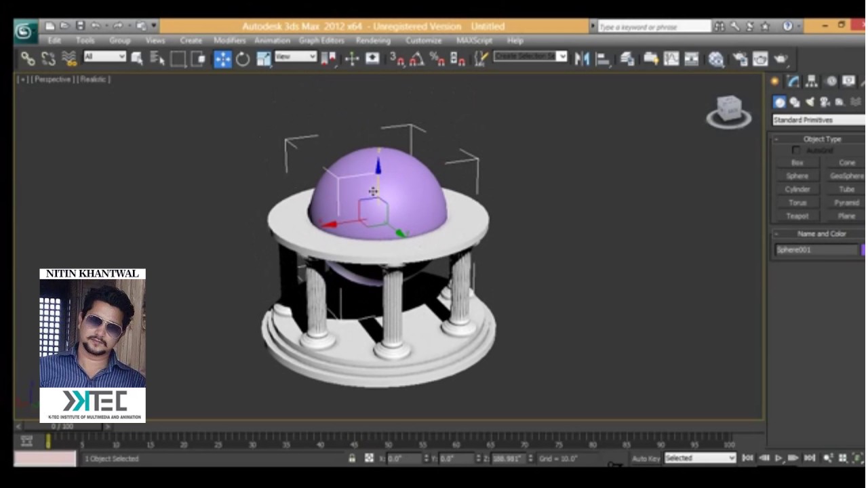Image resolution: width=868 pixels, height=488 pixels.
Task: Show the Lights creation category
Action: click(810, 102)
